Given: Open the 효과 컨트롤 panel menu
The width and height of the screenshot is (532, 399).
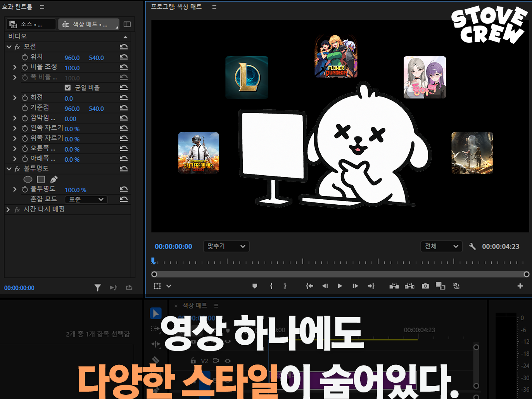Looking at the screenshot, I should 42,7.
